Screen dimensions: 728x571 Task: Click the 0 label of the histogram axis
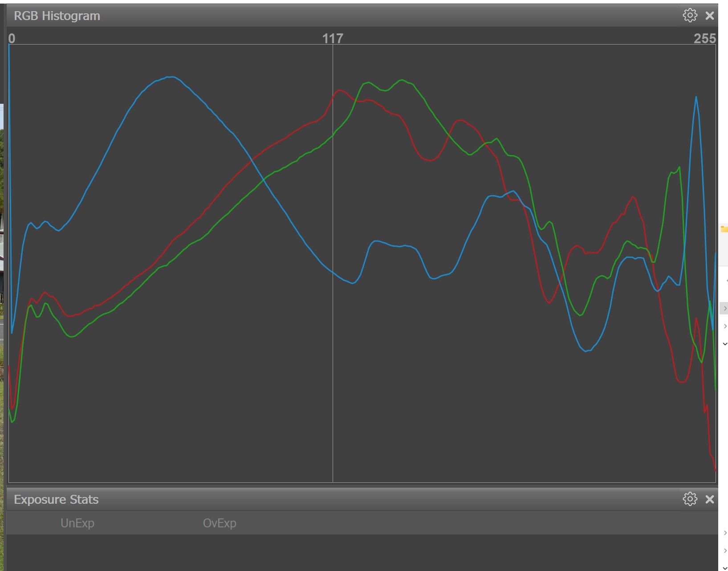tap(12, 38)
